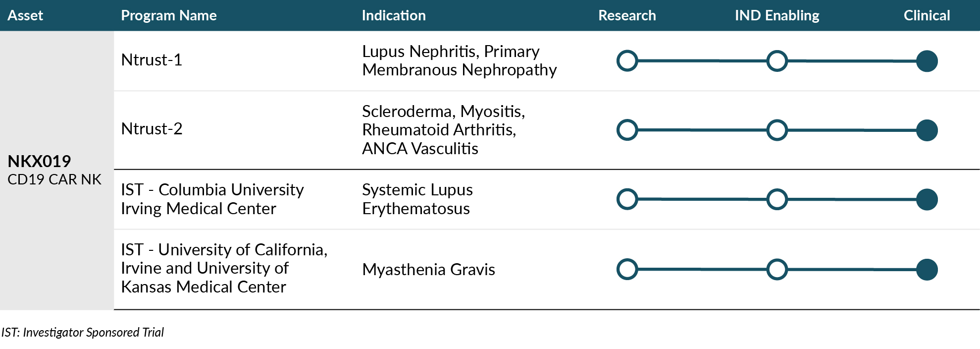Screen dimensions: 980x349
Task: Click the Columbia IST IND Enabling circle
Action: tap(777, 199)
